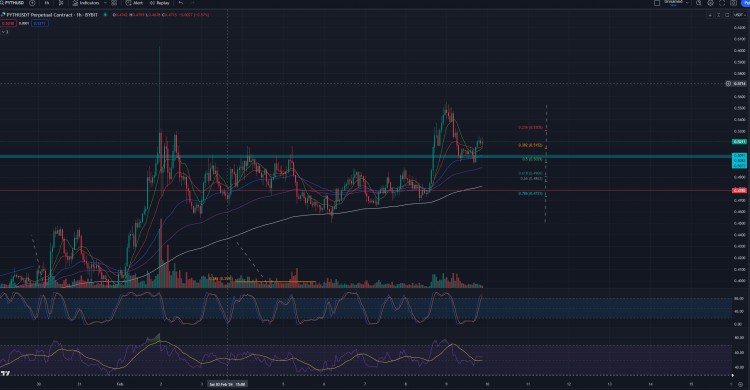Open the candlestick chart style selector
The image size is (750, 390).
[x=61, y=3]
